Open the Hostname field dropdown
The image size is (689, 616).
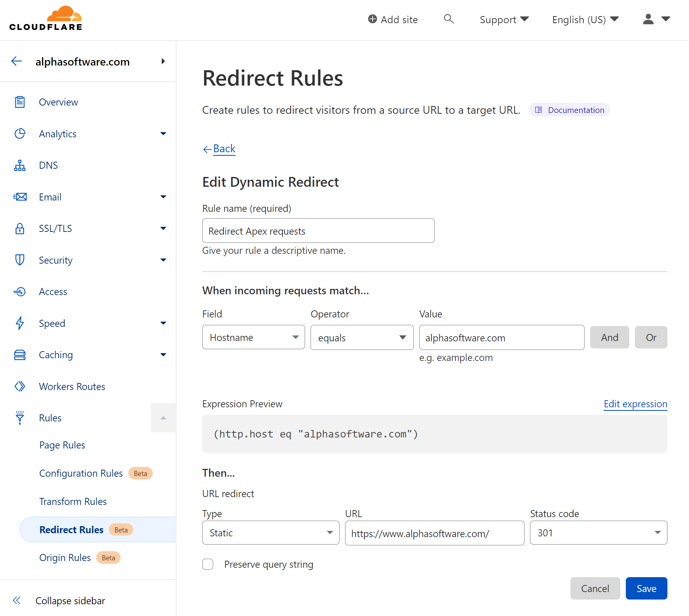(x=254, y=337)
